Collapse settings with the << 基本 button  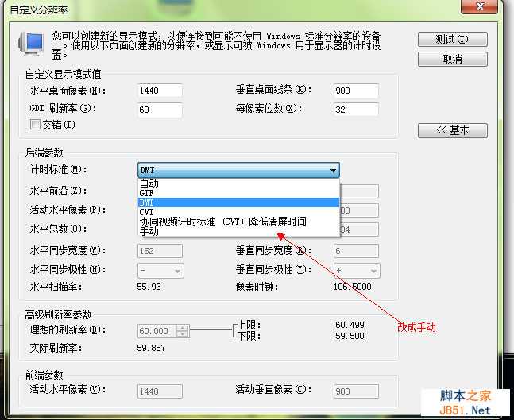click(x=452, y=130)
